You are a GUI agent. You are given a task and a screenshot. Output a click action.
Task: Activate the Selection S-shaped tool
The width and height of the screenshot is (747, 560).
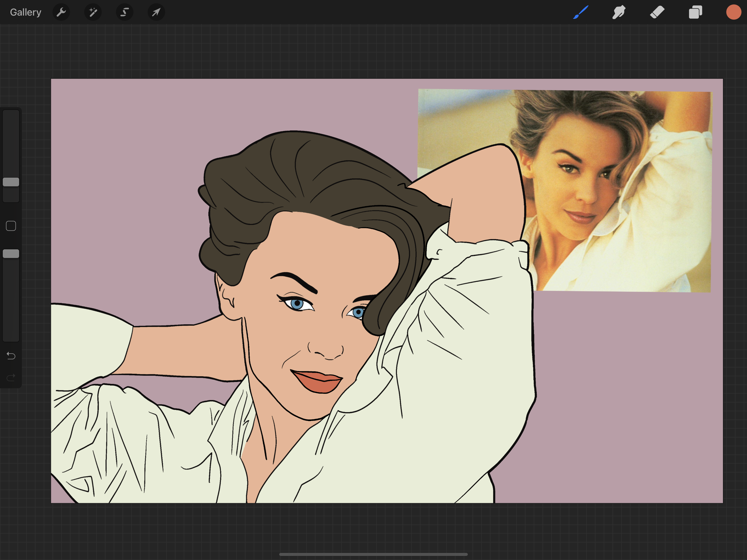[x=125, y=13]
